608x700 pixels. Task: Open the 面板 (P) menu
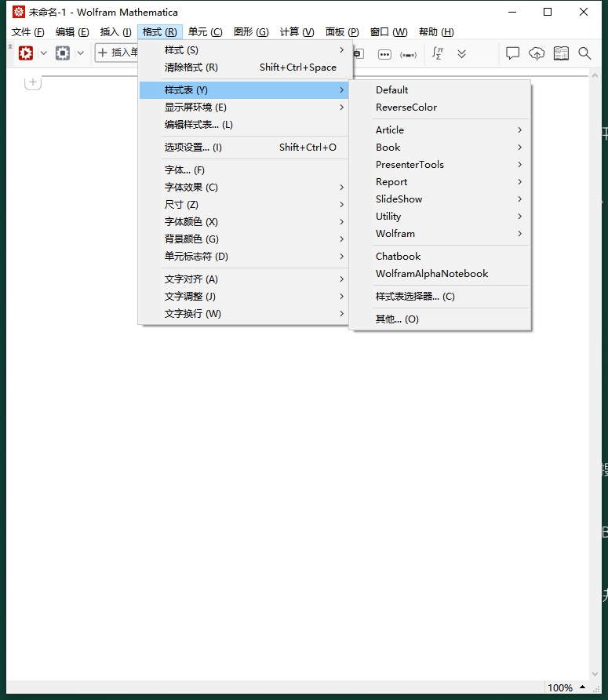[342, 31]
